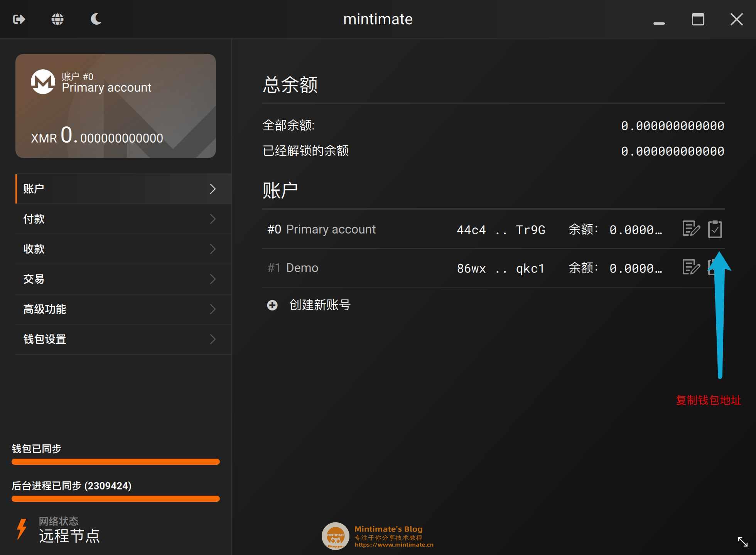The width and height of the screenshot is (756, 555).
Task: Click the network status lightning icon
Action: pos(22,529)
